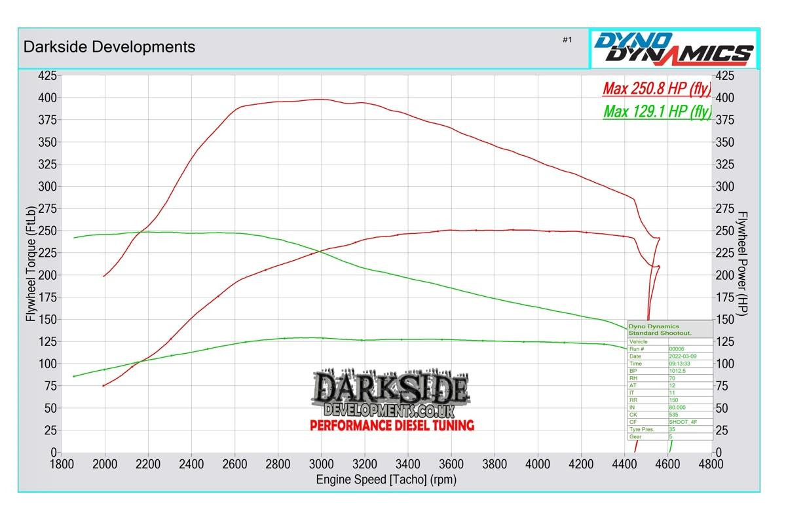Screen dimensions: 786x532
Task: Click the IN value '80.000'
Action: (677, 408)
